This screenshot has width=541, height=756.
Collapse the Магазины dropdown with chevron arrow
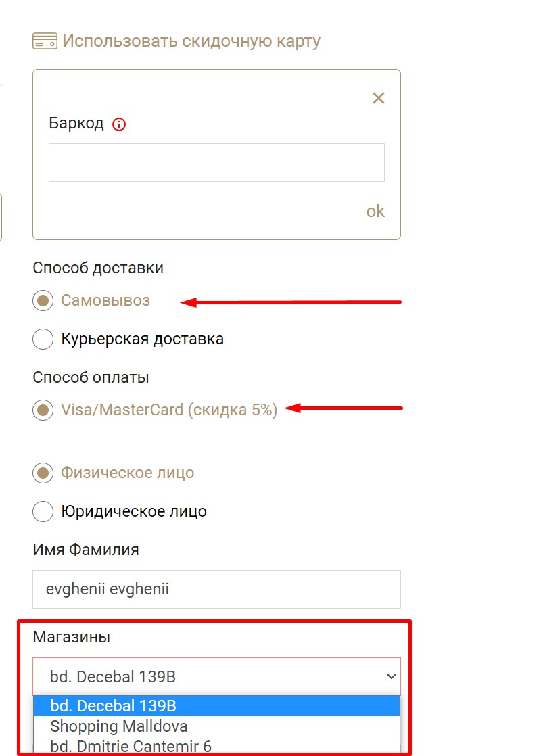(392, 676)
